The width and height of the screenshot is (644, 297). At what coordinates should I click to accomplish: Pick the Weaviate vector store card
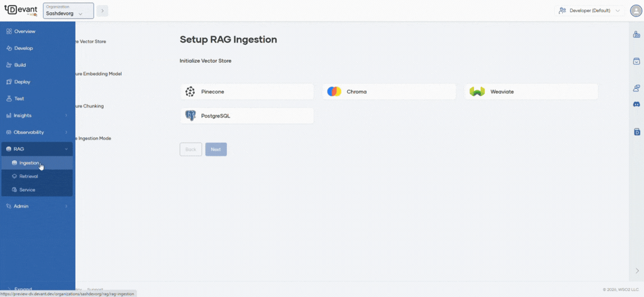(531, 91)
